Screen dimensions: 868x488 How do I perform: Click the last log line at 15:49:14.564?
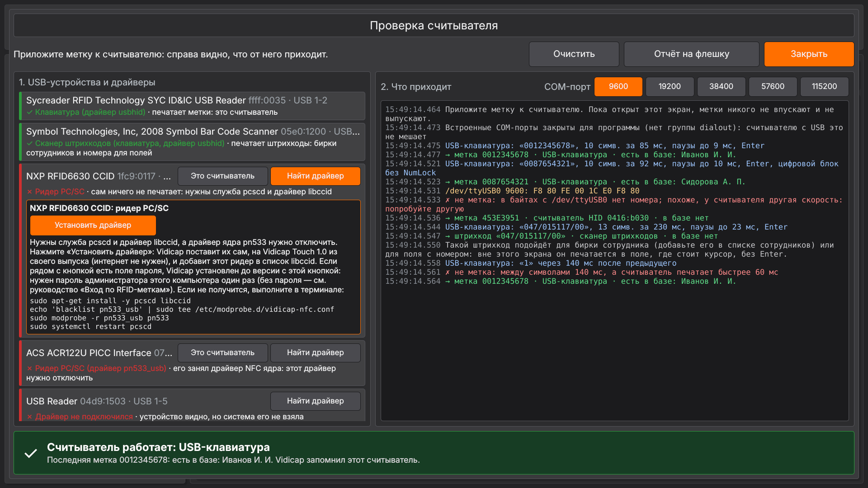(560, 282)
